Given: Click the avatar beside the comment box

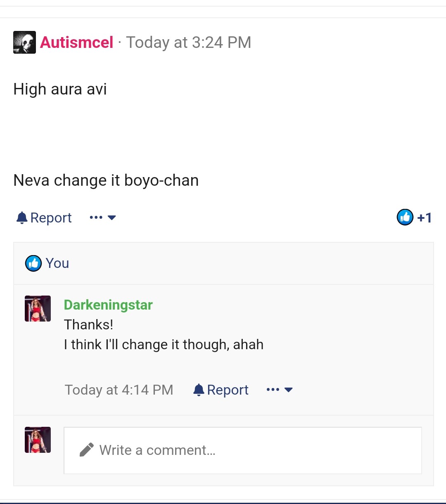Looking at the screenshot, I should (x=38, y=440).
